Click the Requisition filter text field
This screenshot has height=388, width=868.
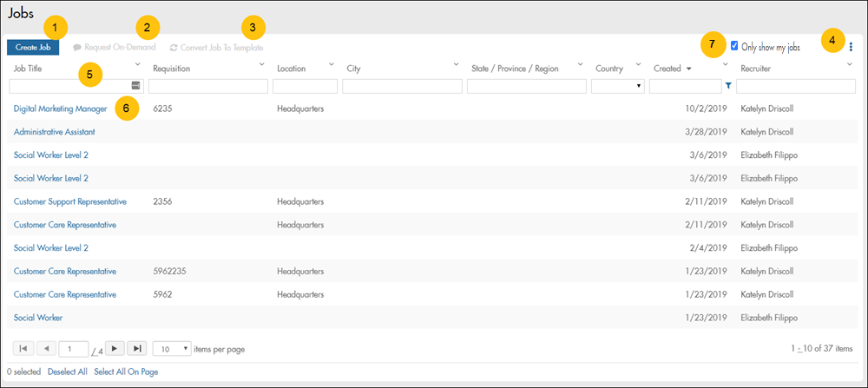point(208,86)
